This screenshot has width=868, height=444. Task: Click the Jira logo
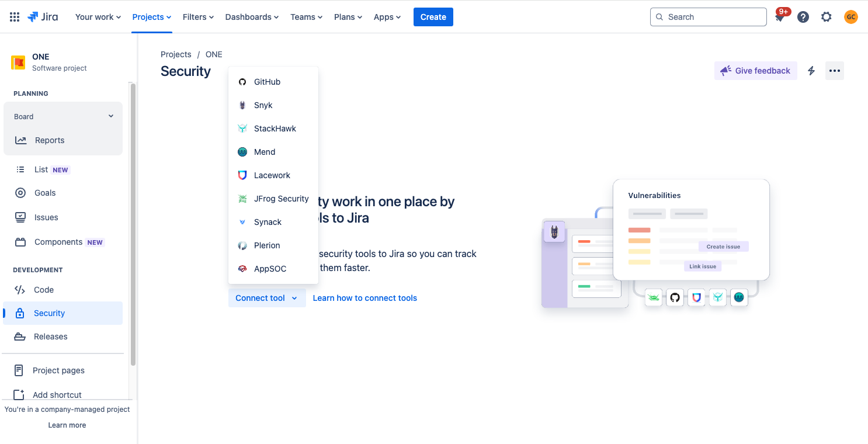coord(43,17)
